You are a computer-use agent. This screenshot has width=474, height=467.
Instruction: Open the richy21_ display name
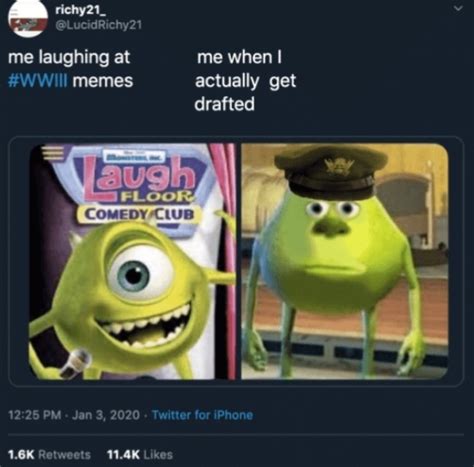point(78,11)
